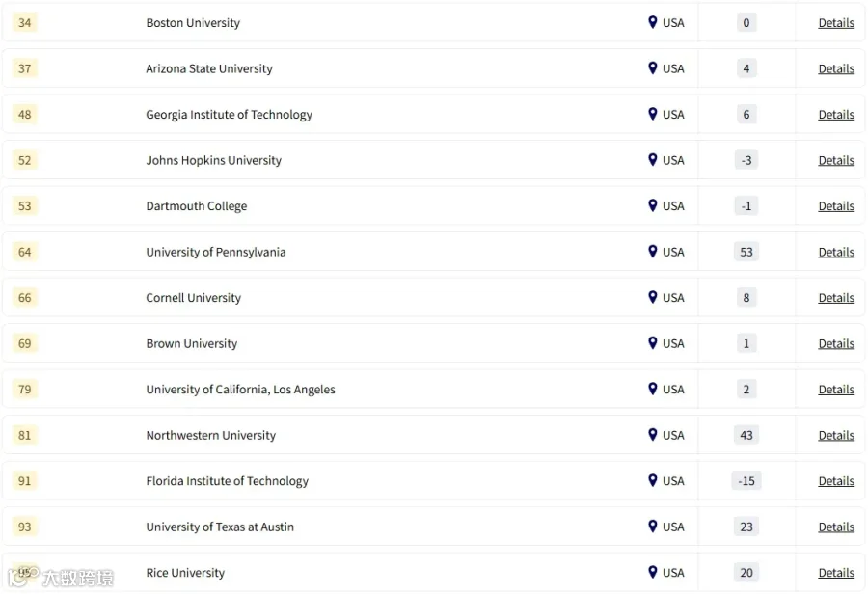Select the University of Texas at Austin row

[433, 526]
